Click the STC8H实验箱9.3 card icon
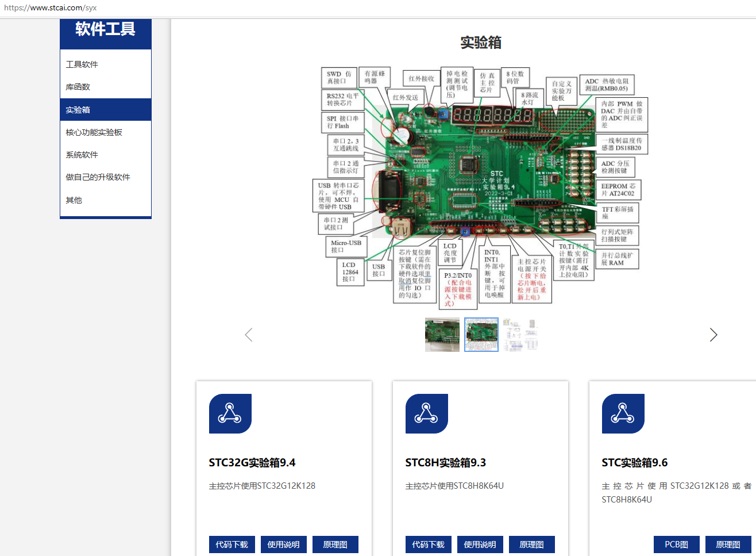Screen dimensions: 756x556 (x=427, y=413)
